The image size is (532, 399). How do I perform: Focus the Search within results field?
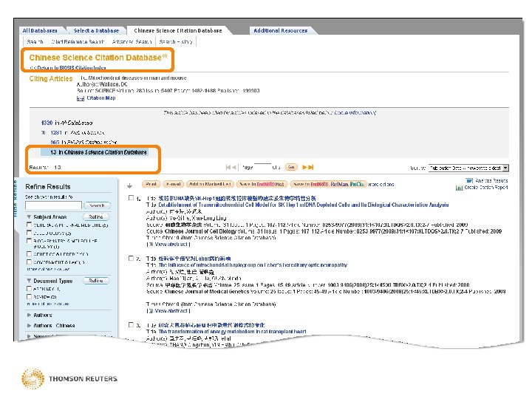point(53,205)
